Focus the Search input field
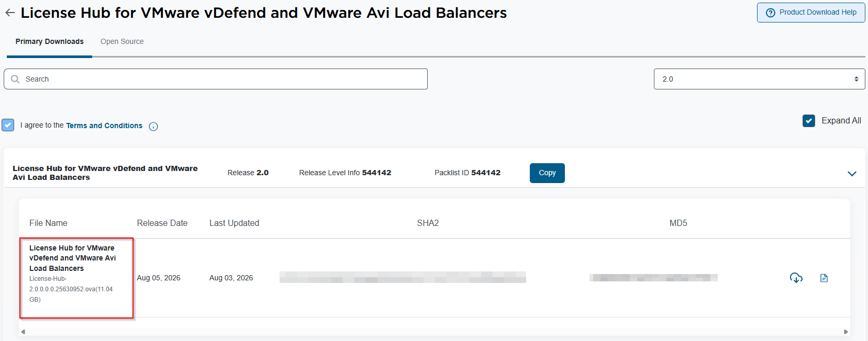Screen dimensions: 868x341 point(216,79)
